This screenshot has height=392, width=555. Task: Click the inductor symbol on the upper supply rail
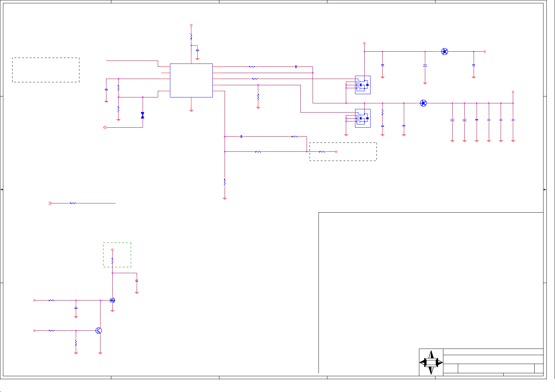(445, 51)
